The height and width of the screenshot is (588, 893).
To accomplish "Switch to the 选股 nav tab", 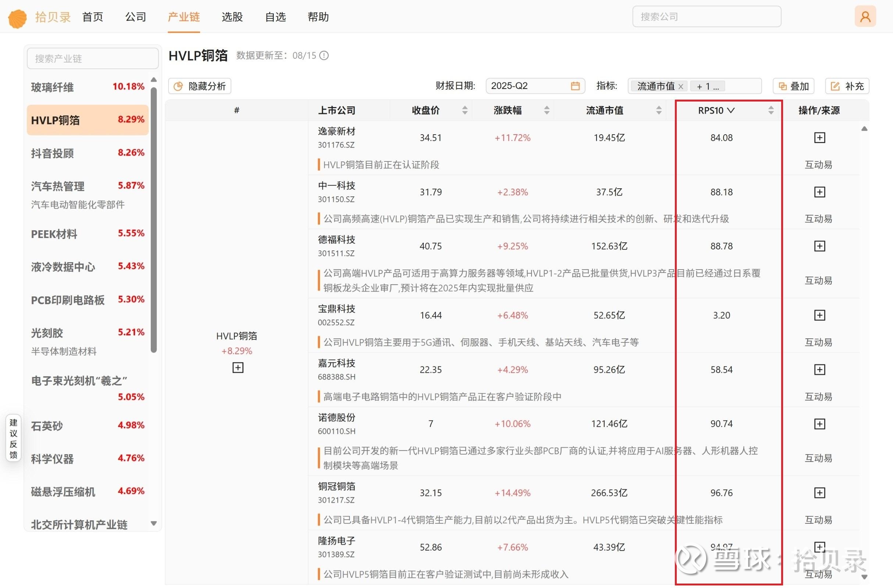I will 232,17.
